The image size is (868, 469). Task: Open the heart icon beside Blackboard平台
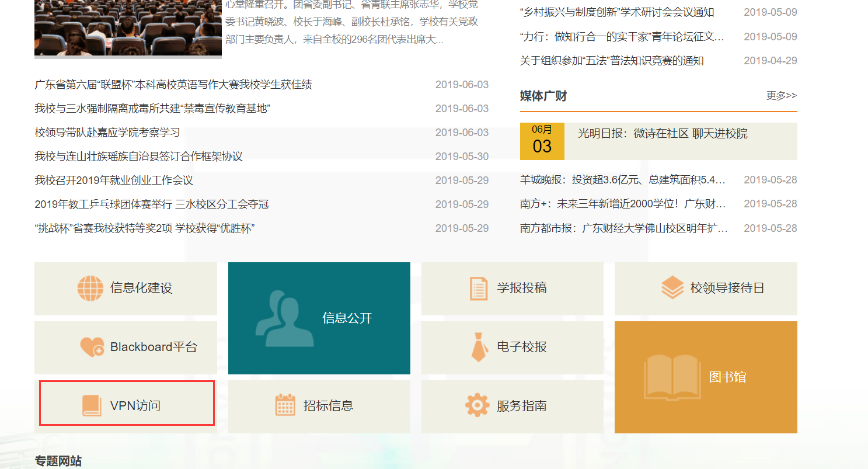[x=92, y=347]
